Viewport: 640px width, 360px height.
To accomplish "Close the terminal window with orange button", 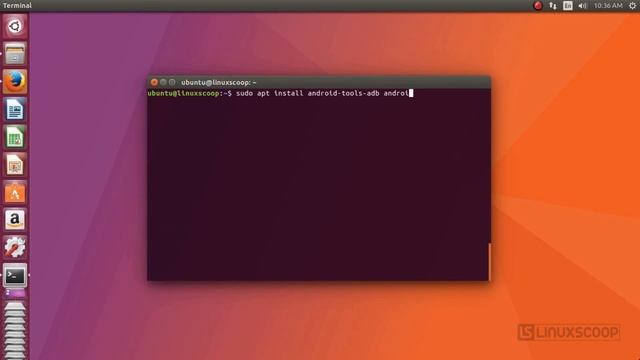I will click(154, 82).
